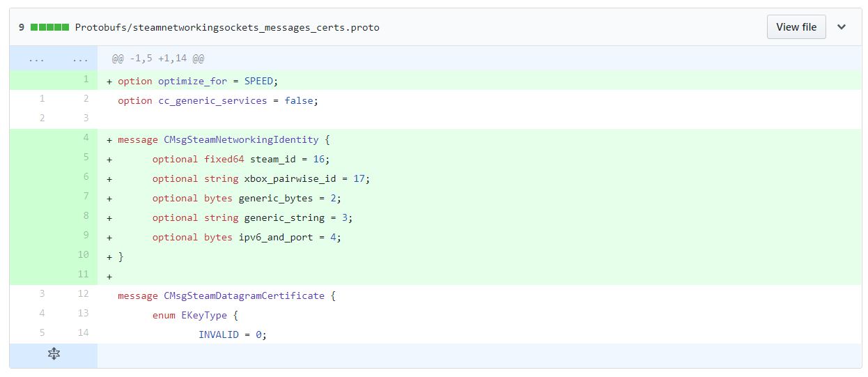Viewport: 868px width, 377px height.
Task: Open the steamnetworkingsockets_messages_certs.proto file name link
Action: [x=227, y=28]
